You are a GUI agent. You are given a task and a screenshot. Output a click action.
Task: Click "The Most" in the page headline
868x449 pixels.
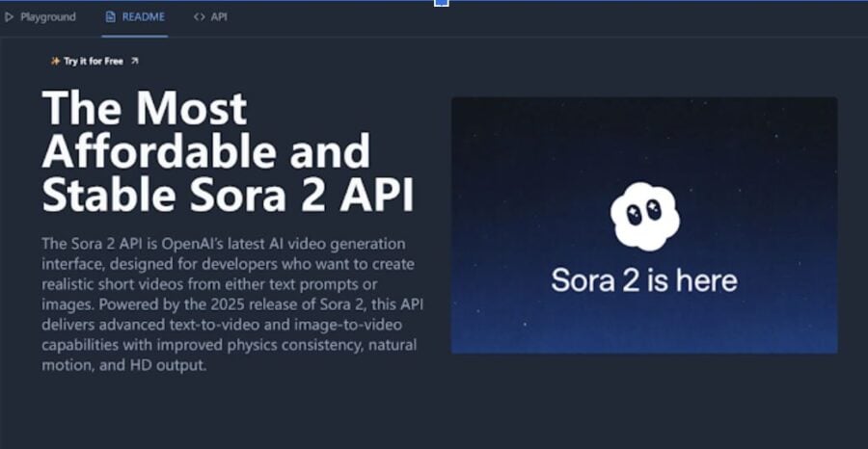[145, 108]
